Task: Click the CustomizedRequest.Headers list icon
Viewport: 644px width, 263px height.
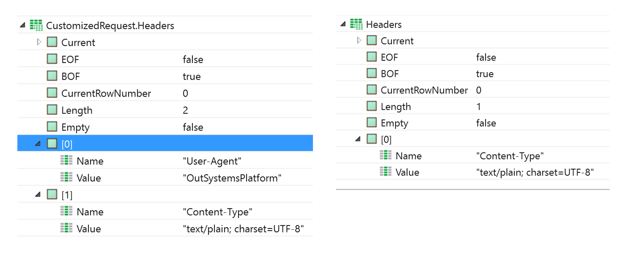Action: tap(36, 25)
